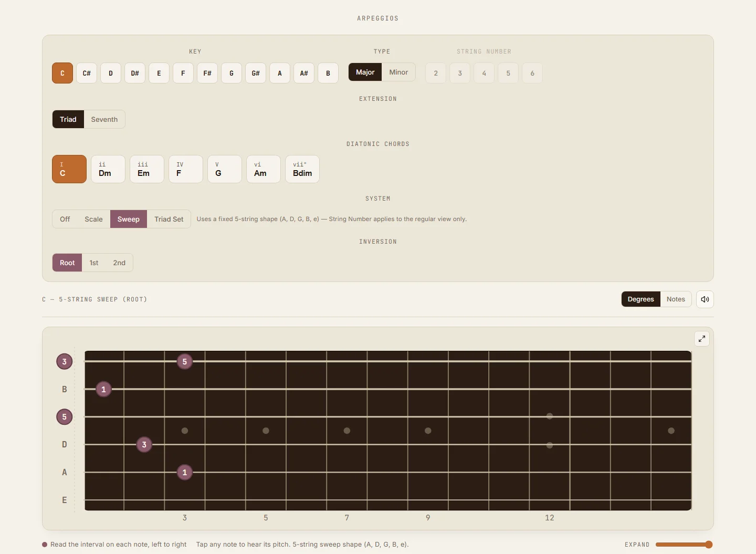Screen dimensions: 756x554
Task: Click the A string label
Action: [65, 472]
